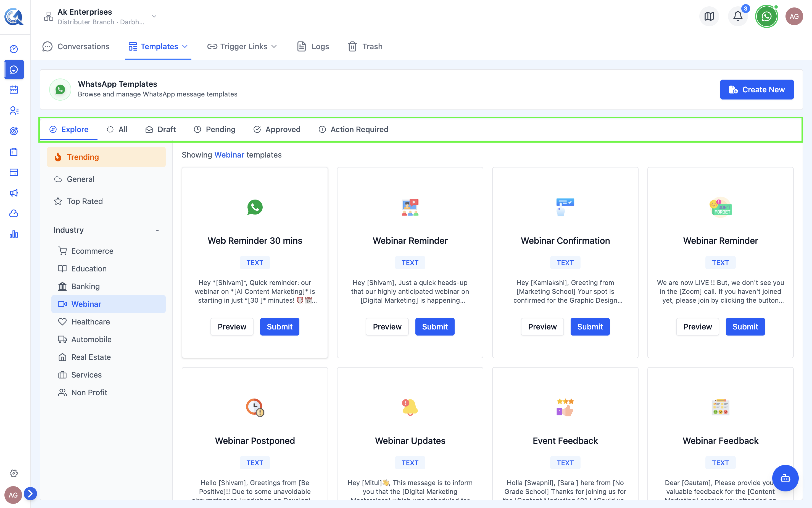Click the 'Web Reminder 30 mins' card title
The image size is (812, 508).
[x=255, y=241]
